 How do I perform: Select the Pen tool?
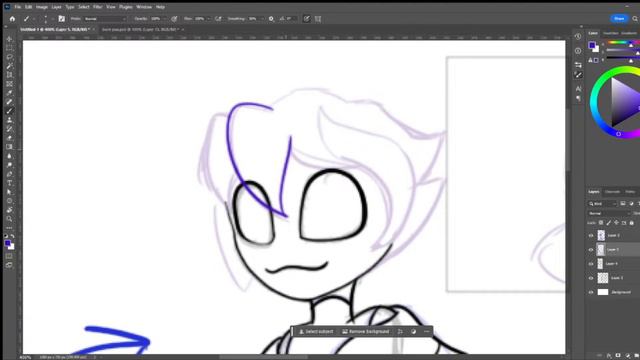coord(9,174)
